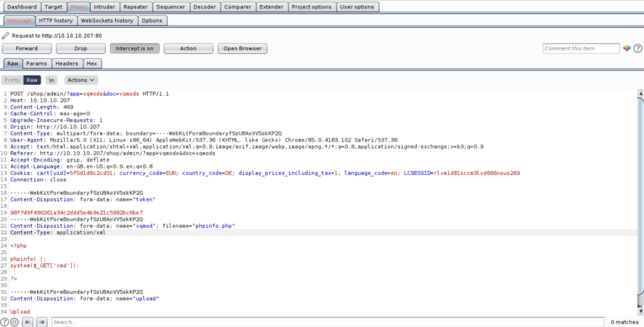
Task: Click the Content-Length: 469 line
Action: pyautogui.click(x=42, y=107)
